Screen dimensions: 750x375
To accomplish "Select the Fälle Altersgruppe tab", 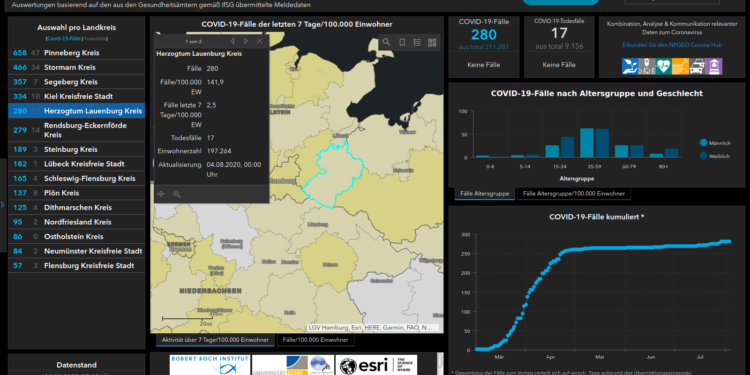I will [x=485, y=194].
